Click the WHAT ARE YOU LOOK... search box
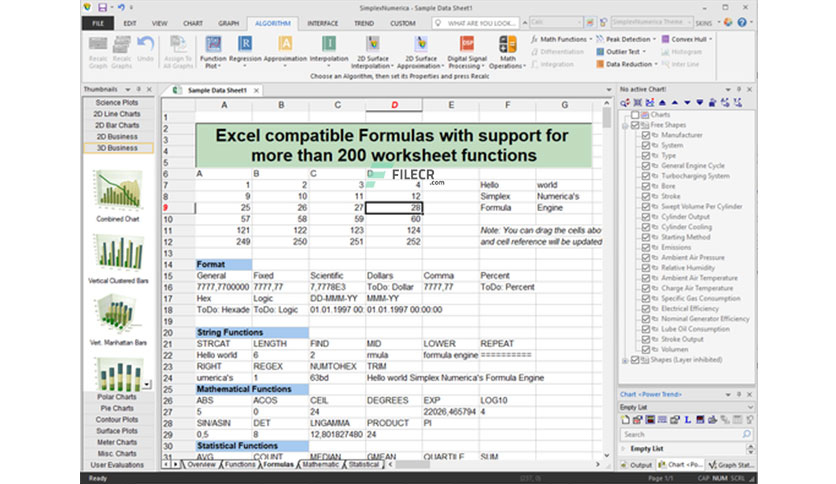836x484 pixels. (x=476, y=23)
